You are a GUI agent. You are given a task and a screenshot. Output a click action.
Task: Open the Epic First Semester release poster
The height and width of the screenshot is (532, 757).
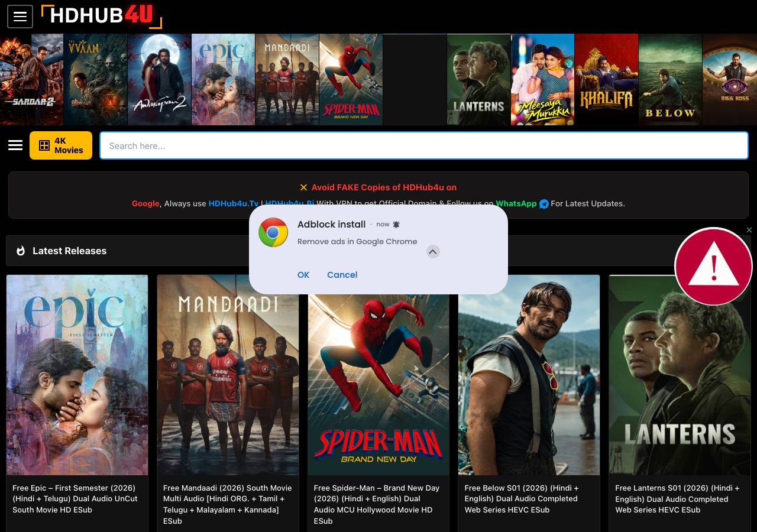77,375
